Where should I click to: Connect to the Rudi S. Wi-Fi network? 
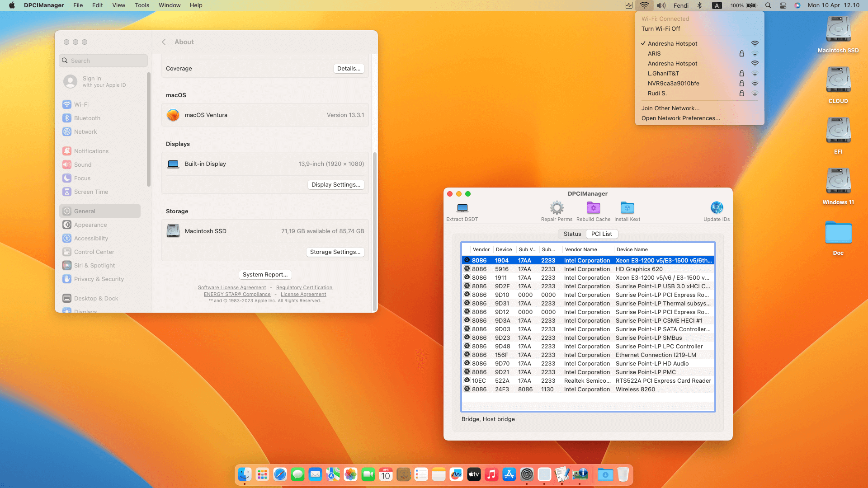tap(699, 93)
